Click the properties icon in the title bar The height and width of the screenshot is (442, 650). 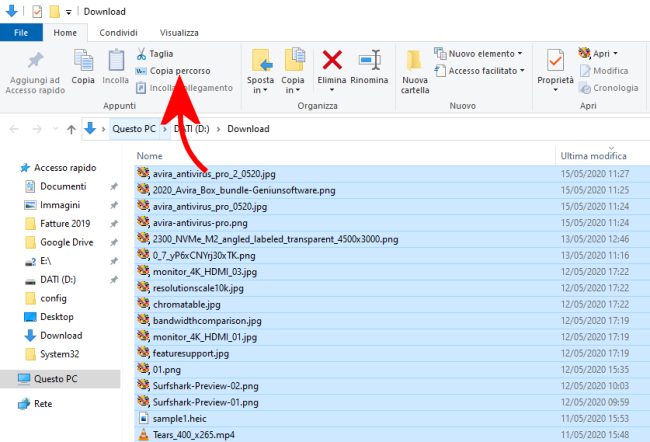37,11
